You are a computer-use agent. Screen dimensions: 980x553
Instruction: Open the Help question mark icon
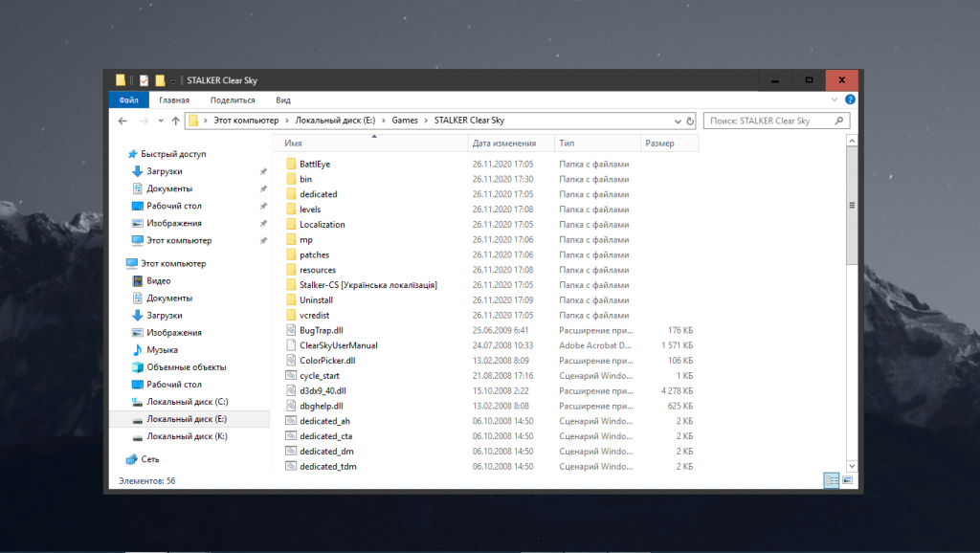pos(850,100)
